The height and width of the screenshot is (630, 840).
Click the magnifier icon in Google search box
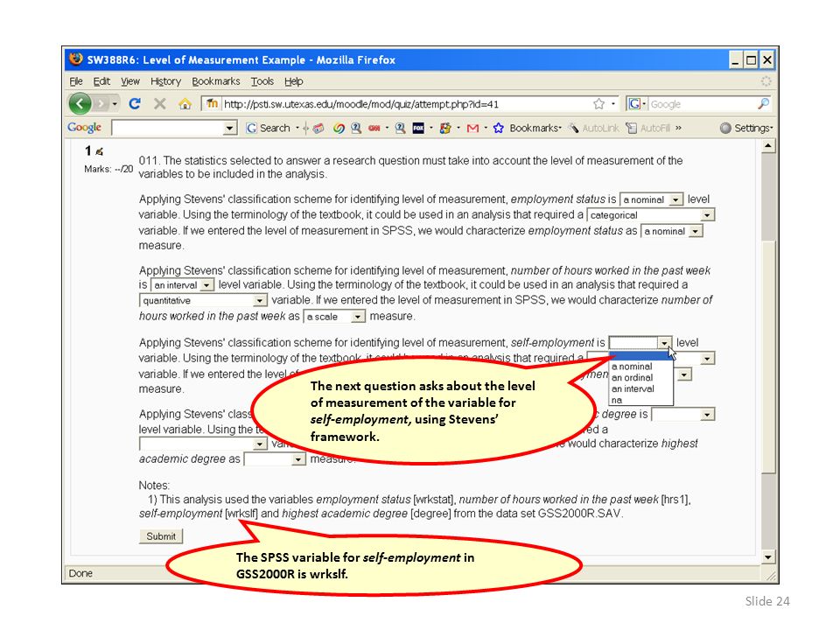click(763, 104)
